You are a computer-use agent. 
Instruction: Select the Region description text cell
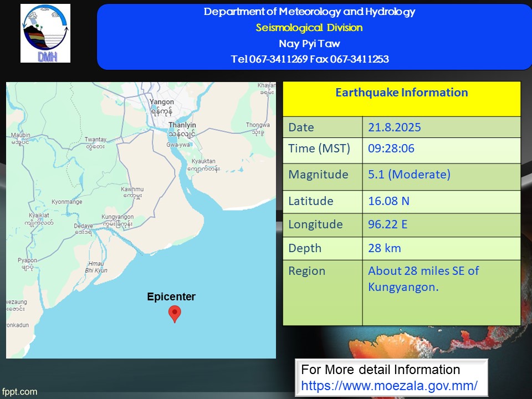[x=423, y=279]
